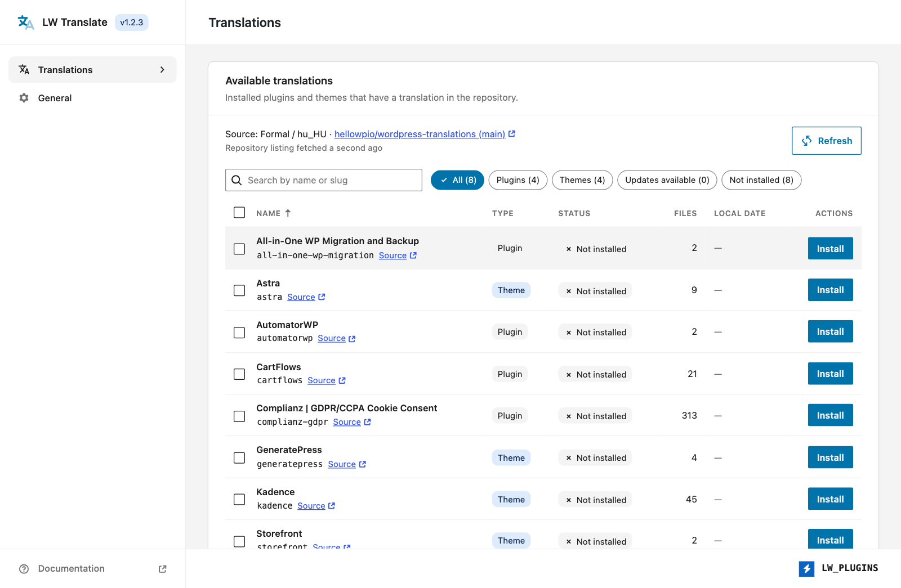Focus the Search by name or slug field
Viewport: 901px width, 588px height.
click(324, 180)
